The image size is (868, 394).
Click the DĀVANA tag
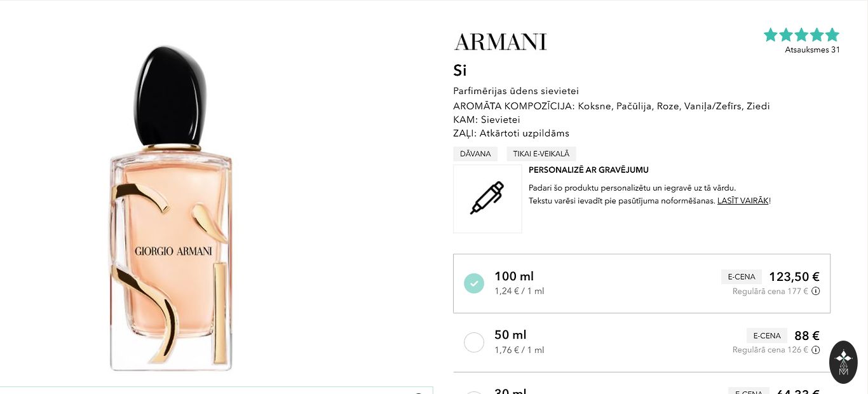475,154
